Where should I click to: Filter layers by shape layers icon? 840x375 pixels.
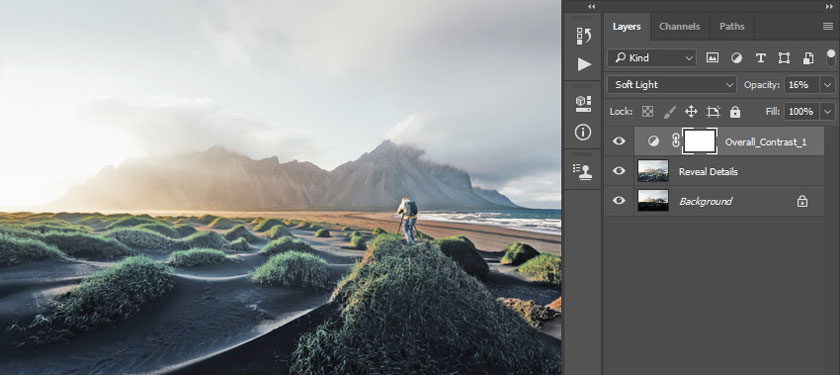click(x=784, y=58)
